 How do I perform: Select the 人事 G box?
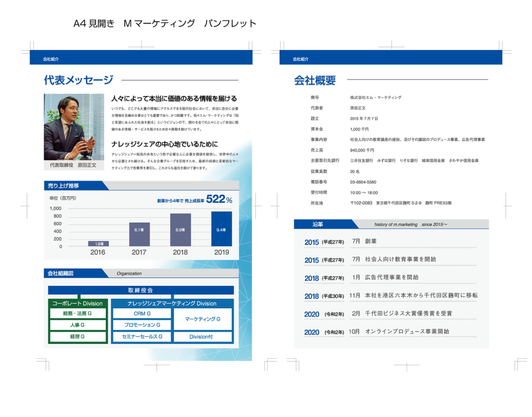click(x=77, y=325)
